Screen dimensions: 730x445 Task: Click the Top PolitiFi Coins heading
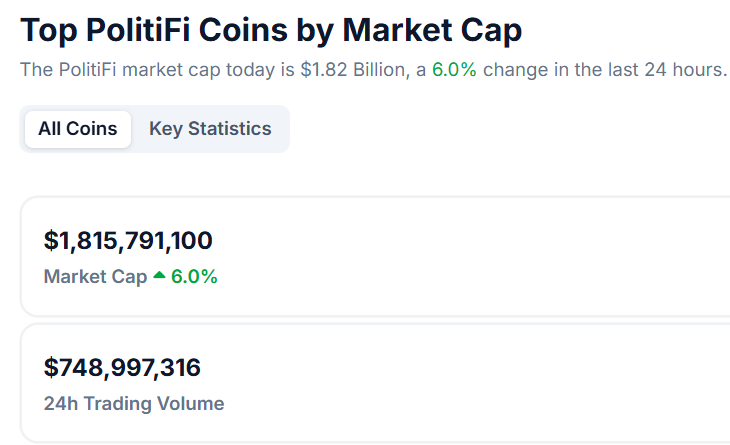point(271,30)
